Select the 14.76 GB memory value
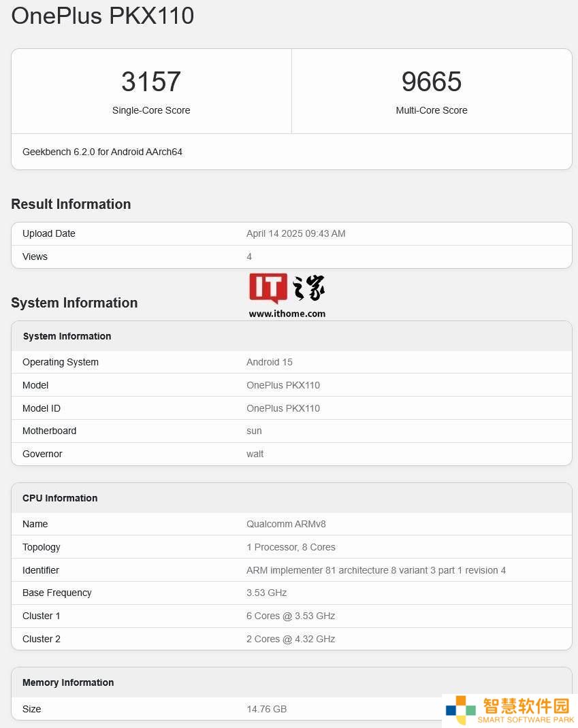 click(x=267, y=709)
